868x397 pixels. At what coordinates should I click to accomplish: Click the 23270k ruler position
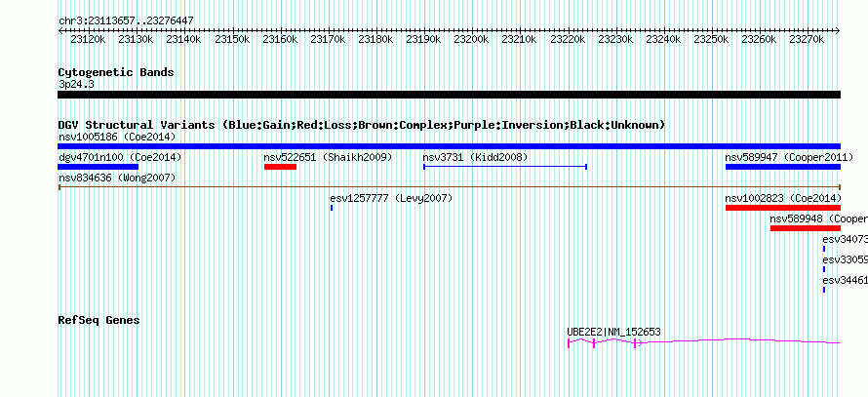pos(808,39)
